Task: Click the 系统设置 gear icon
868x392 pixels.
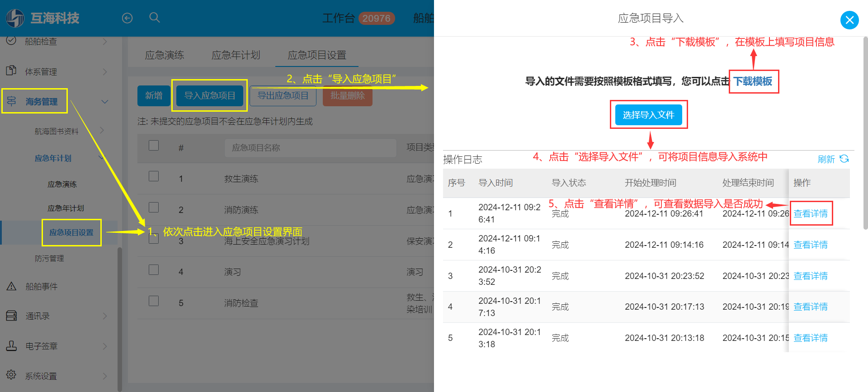Action: [x=11, y=375]
